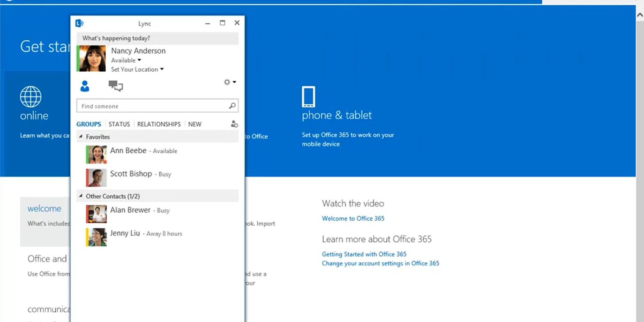Click the online tile heading
The height and width of the screenshot is (322, 644).
click(34, 115)
